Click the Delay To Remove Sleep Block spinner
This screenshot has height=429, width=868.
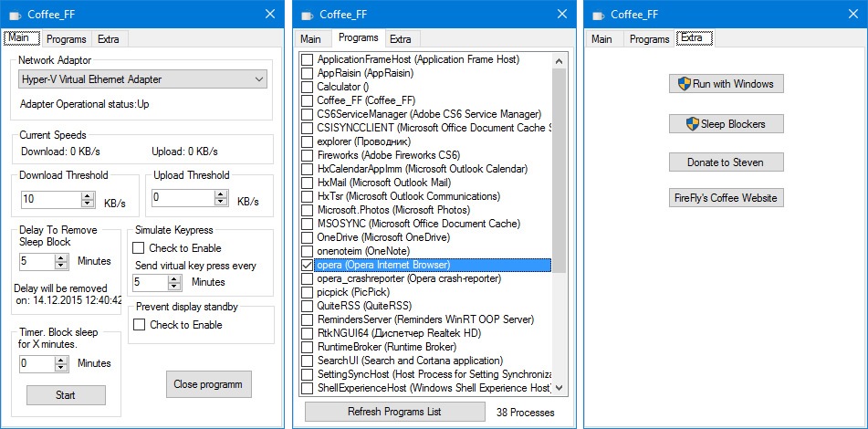tap(61, 262)
